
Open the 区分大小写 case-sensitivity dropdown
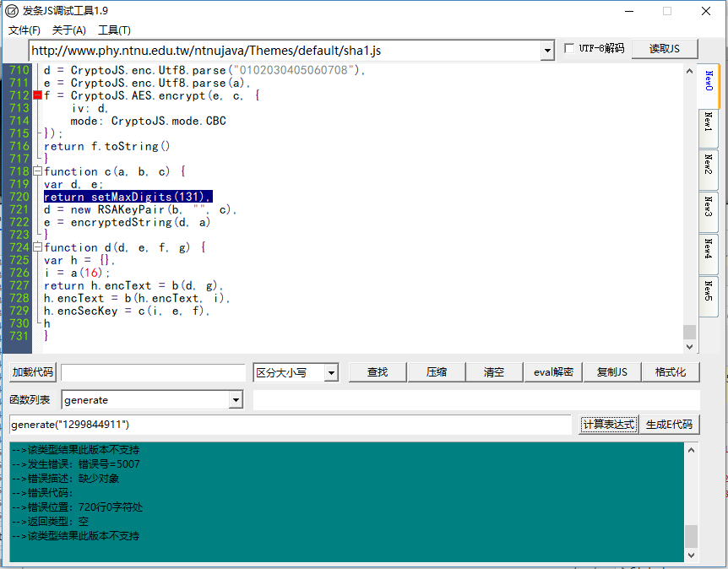coord(331,371)
